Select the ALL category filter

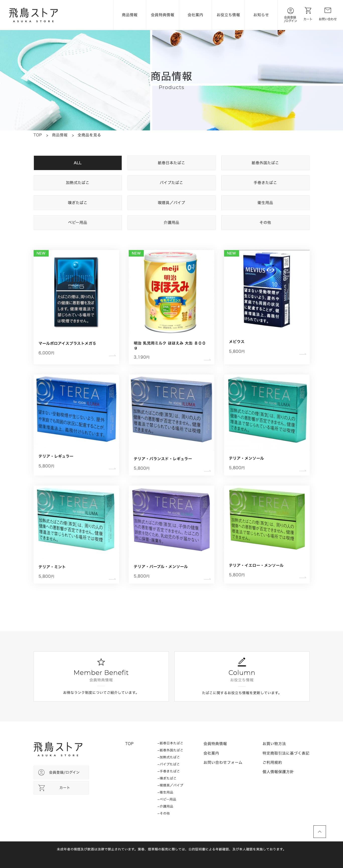click(78, 163)
